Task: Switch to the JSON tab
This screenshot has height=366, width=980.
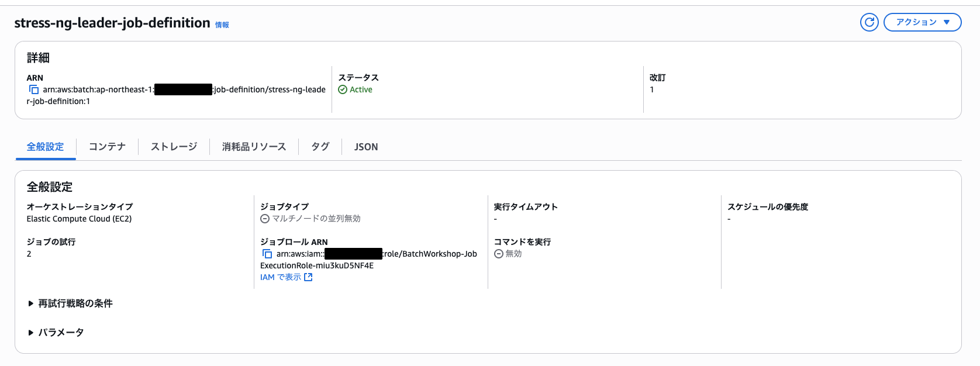Action: pyautogui.click(x=366, y=147)
